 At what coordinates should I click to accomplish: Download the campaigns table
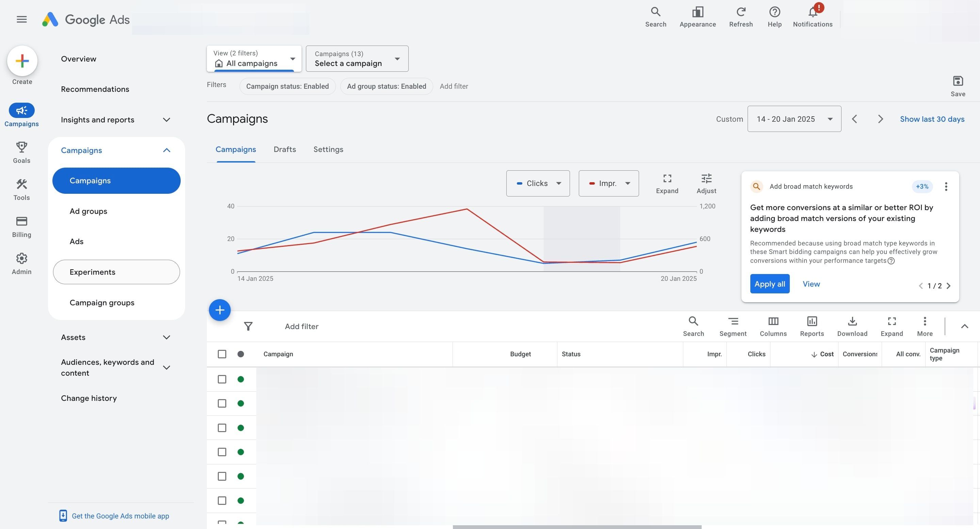coord(852,326)
